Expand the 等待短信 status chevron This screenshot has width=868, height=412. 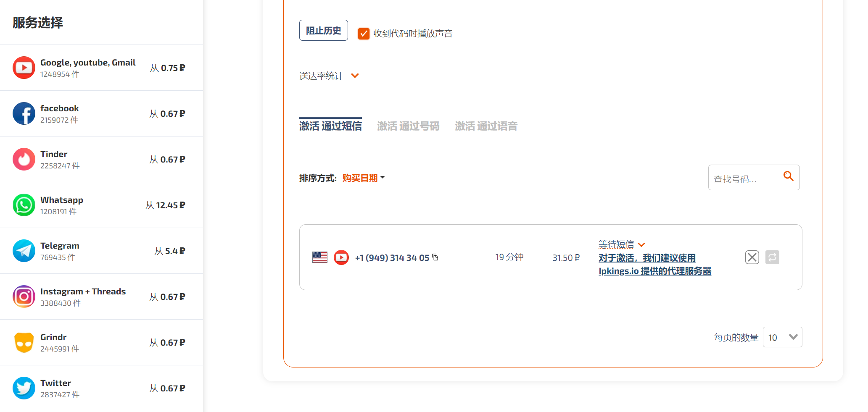(641, 245)
